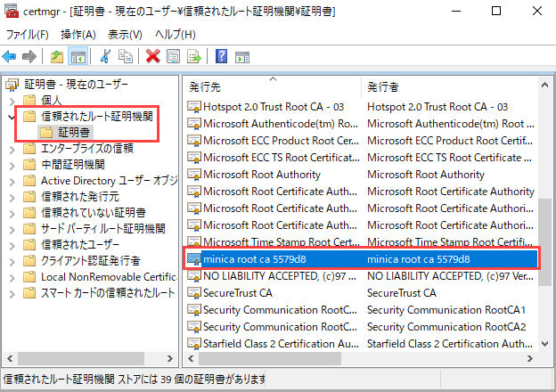Click 証明書 - 現在のユーザー root node icon
Screen dimensions: 556x392
(x=12, y=85)
